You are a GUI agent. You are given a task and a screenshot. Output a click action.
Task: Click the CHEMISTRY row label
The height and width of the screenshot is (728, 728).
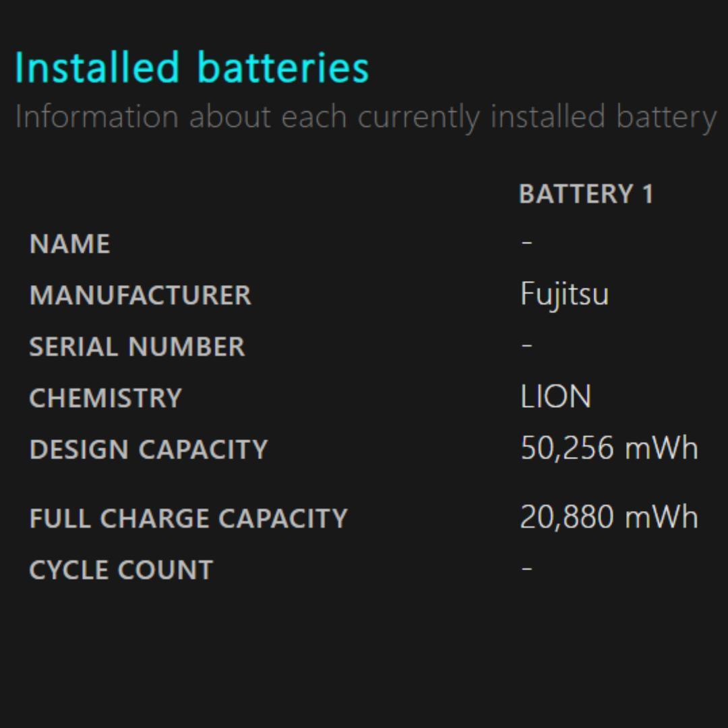pyautogui.click(x=105, y=398)
